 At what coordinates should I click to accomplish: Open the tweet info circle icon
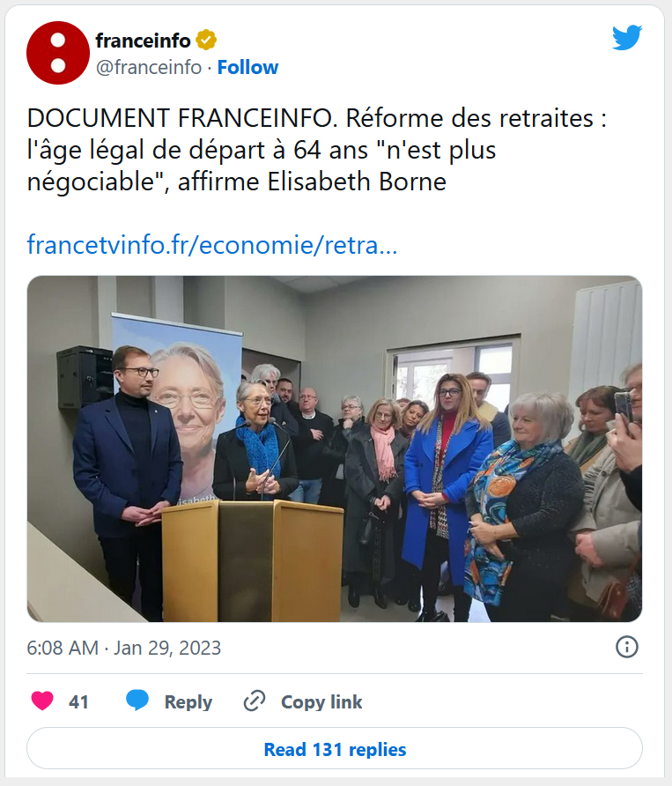[x=626, y=647]
